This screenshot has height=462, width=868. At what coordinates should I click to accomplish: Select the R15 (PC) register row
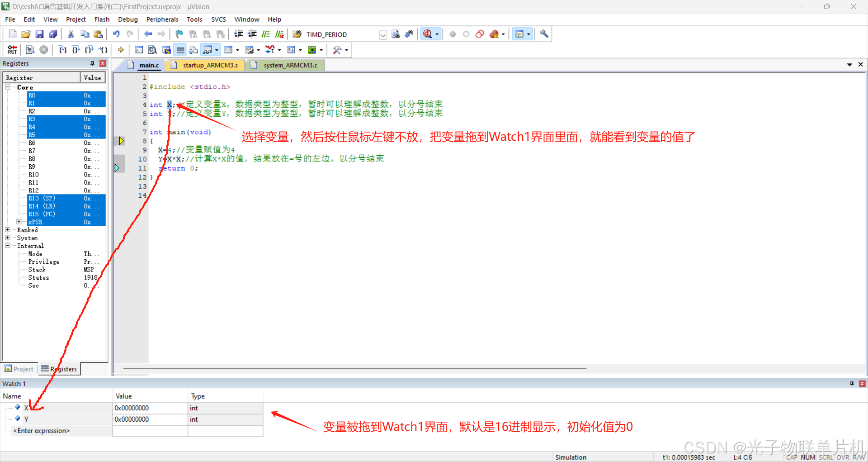click(x=66, y=214)
